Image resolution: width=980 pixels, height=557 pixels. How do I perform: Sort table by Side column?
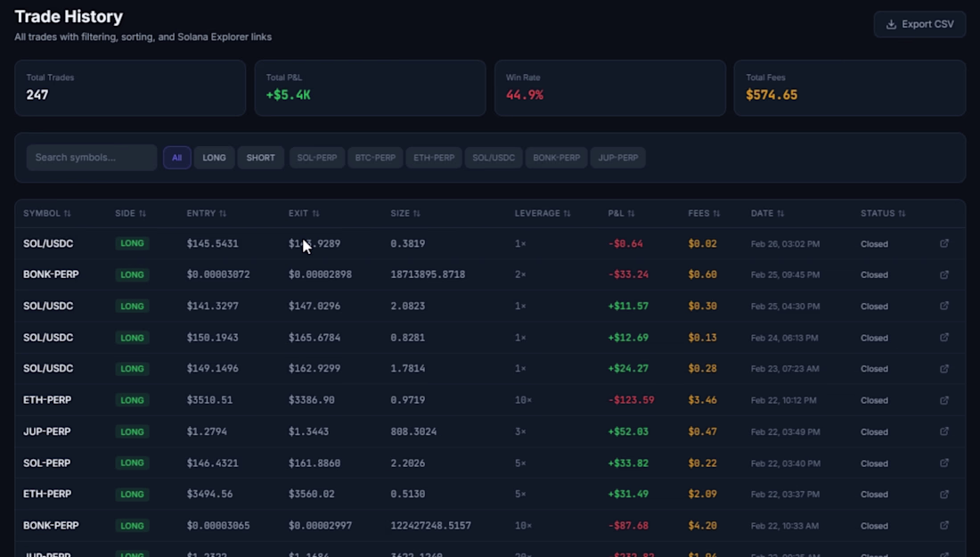point(131,213)
